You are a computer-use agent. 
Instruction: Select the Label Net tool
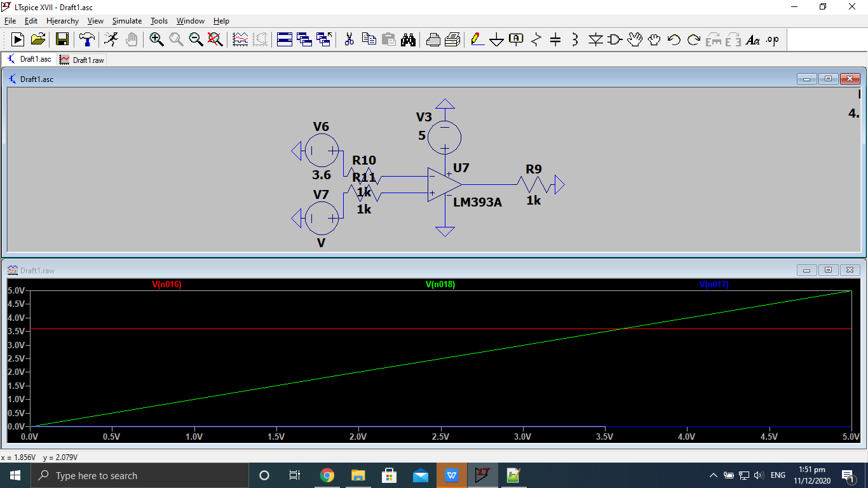(x=517, y=39)
